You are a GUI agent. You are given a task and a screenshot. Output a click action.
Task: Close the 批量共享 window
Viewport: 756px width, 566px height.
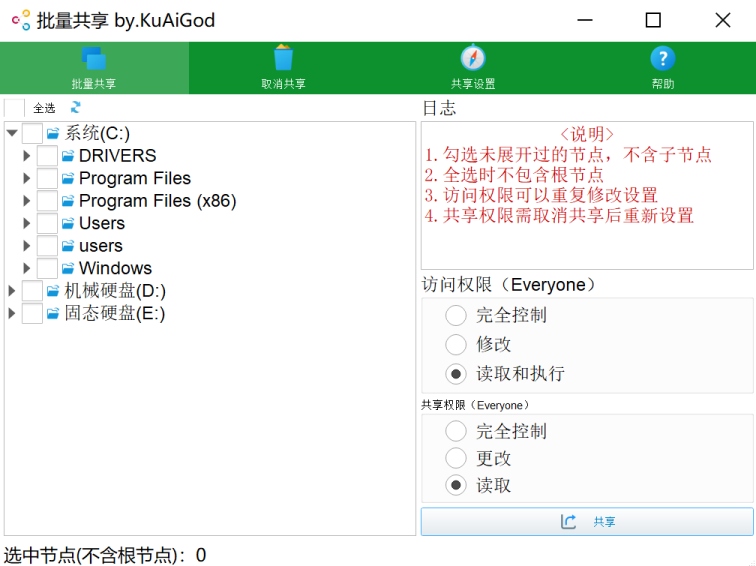pyautogui.click(x=723, y=20)
